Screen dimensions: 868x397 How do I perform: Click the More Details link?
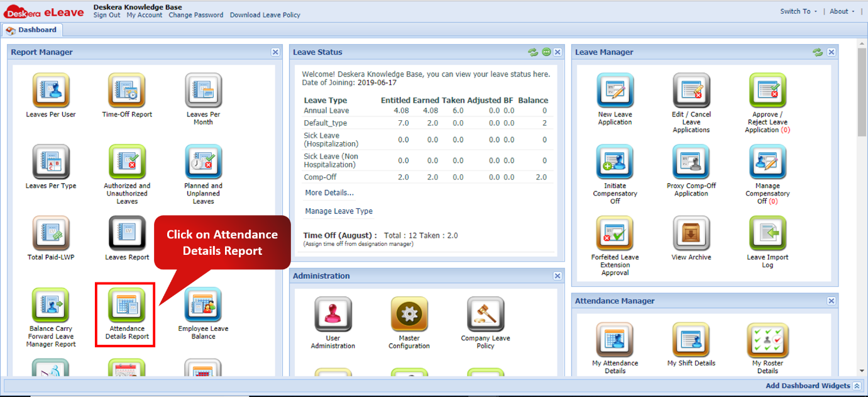coord(329,193)
